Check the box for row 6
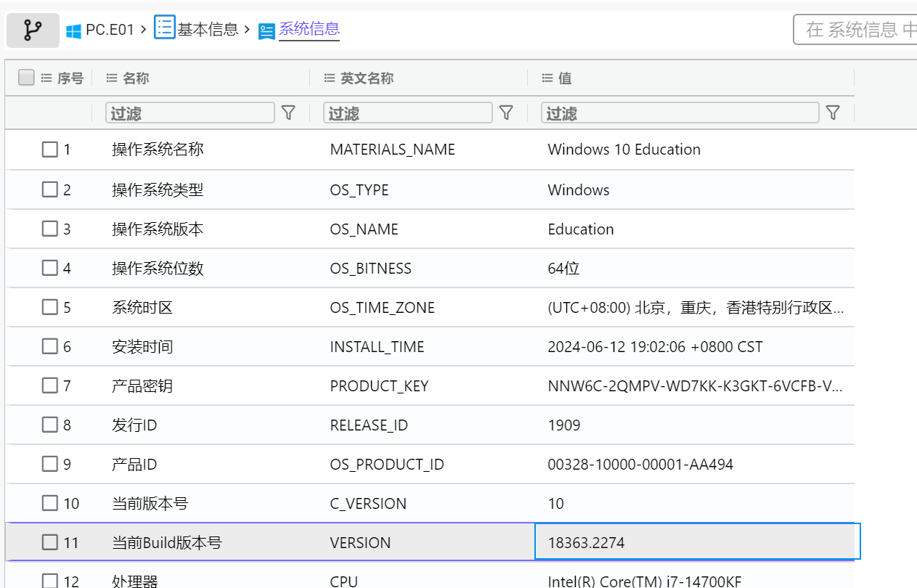917x588 pixels. [x=49, y=346]
